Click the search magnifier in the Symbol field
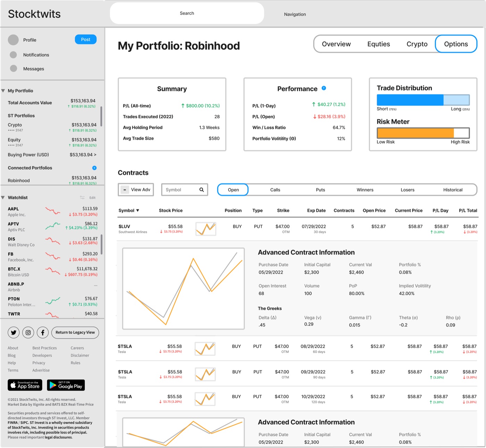Viewport: 486px width, 448px height. coord(202,189)
